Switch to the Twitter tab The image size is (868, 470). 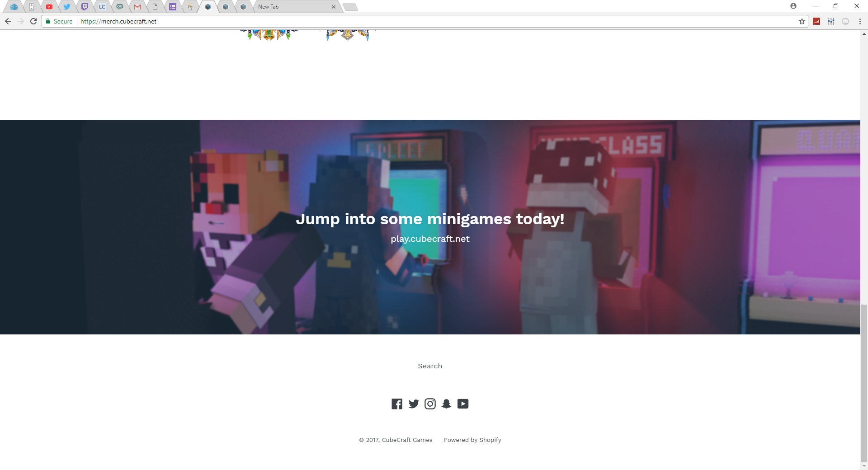click(67, 7)
